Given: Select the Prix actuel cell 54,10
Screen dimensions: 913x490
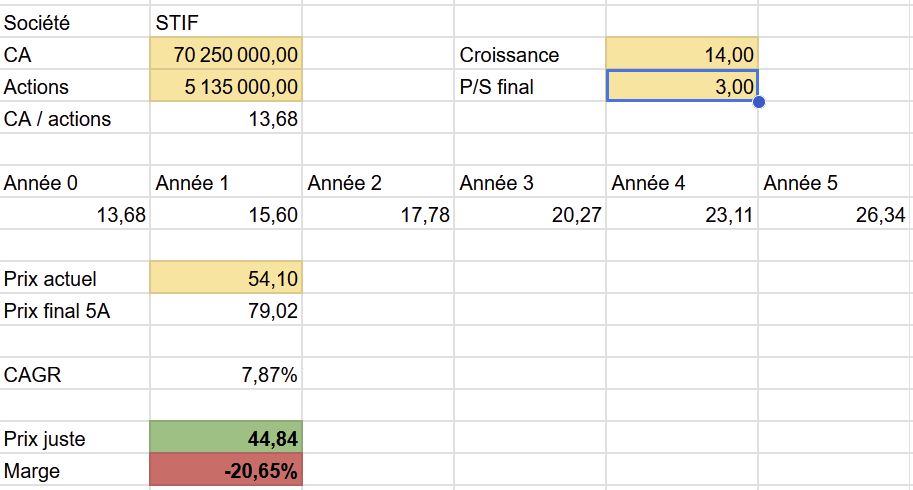Looking at the screenshot, I should pyautogui.click(x=226, y=278).
